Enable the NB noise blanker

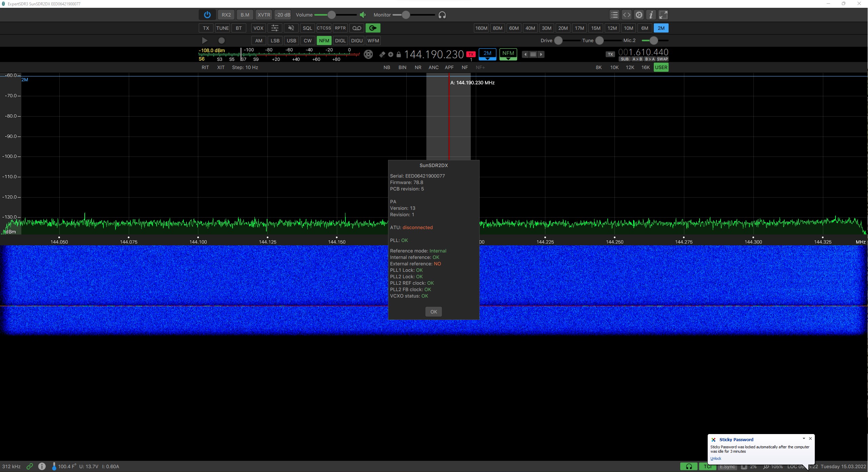click(386, 67)
